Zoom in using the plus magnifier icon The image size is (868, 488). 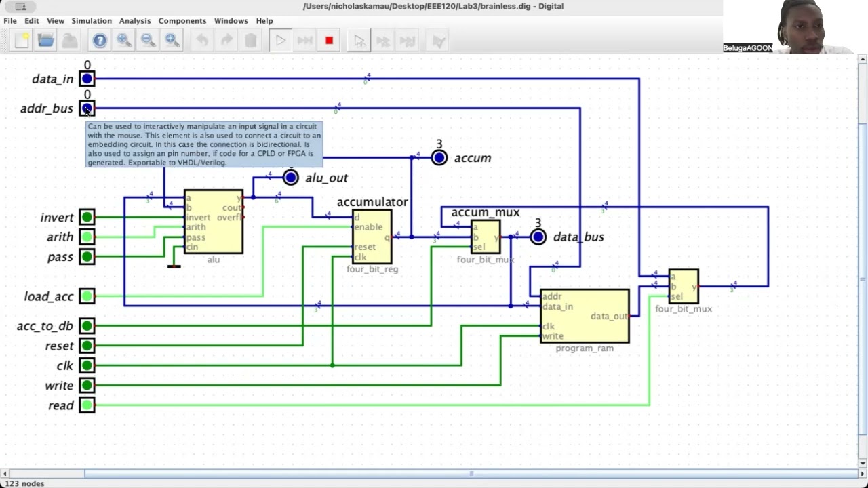pos(124,41)
